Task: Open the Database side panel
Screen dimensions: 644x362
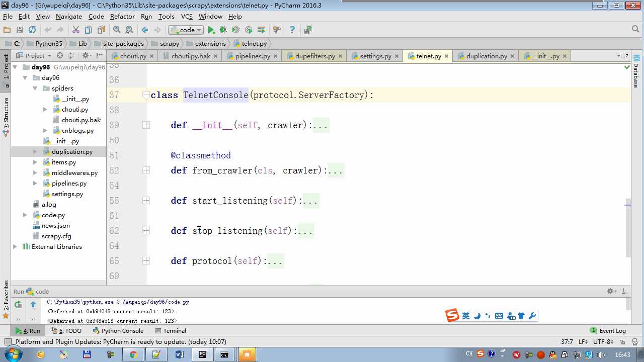Action: (x=636, y=72)
